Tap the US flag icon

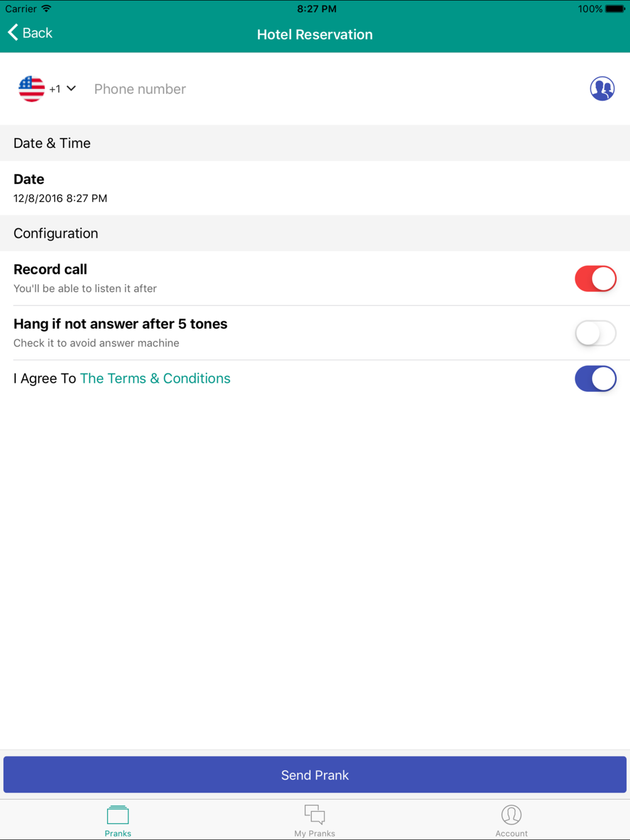click(x=31, y=89)
